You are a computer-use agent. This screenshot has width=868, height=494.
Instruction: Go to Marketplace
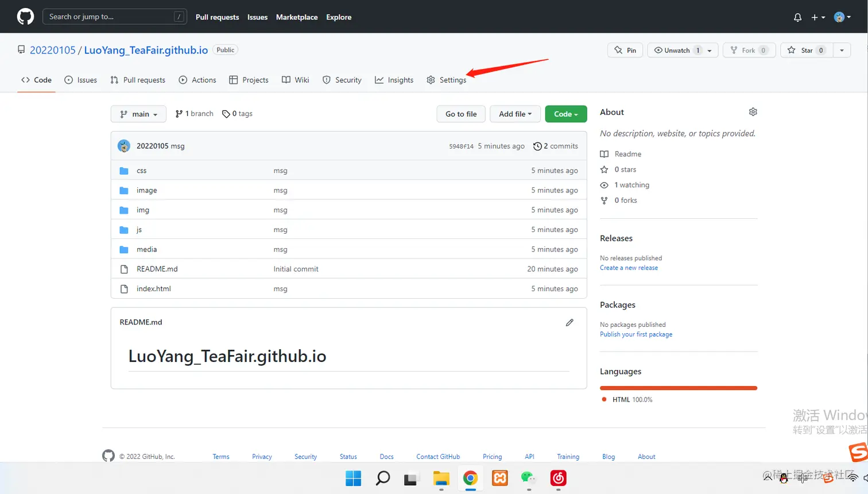pos(297,17)
